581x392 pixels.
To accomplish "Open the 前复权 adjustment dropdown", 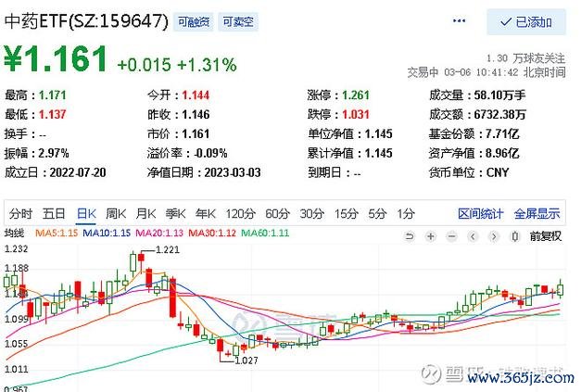I will [546, 236].
